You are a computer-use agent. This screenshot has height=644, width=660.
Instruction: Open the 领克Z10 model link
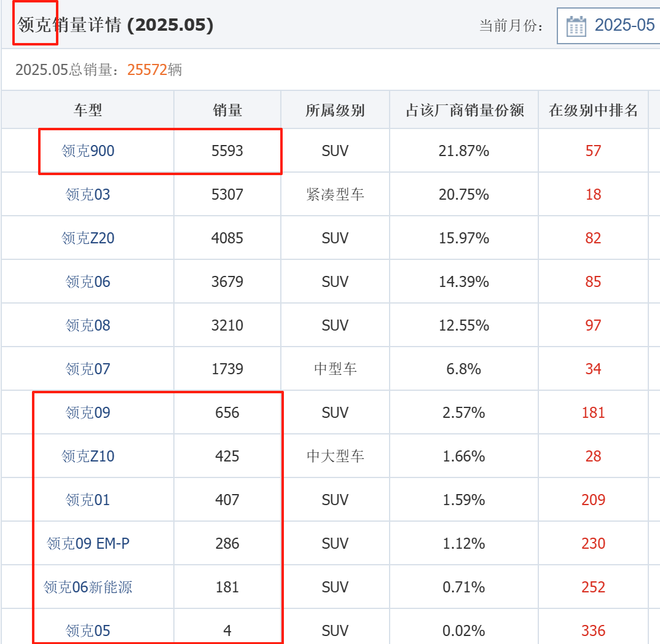[x=88, y=457]
